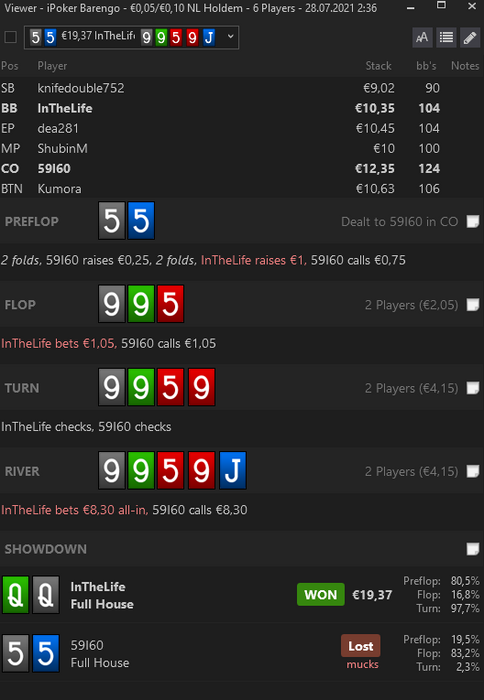Open the FLOP street note icon
This screenshot has width=484, height=700.
point(472,305)
